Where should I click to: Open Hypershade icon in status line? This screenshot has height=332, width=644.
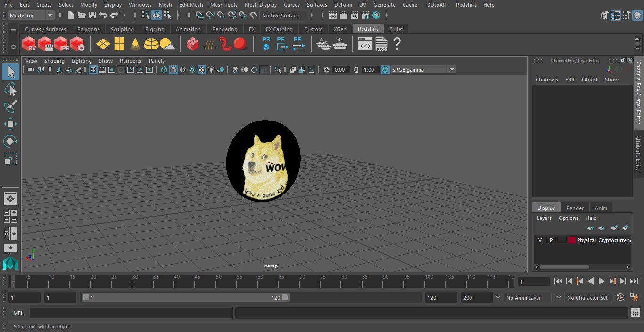coord(376,16)
